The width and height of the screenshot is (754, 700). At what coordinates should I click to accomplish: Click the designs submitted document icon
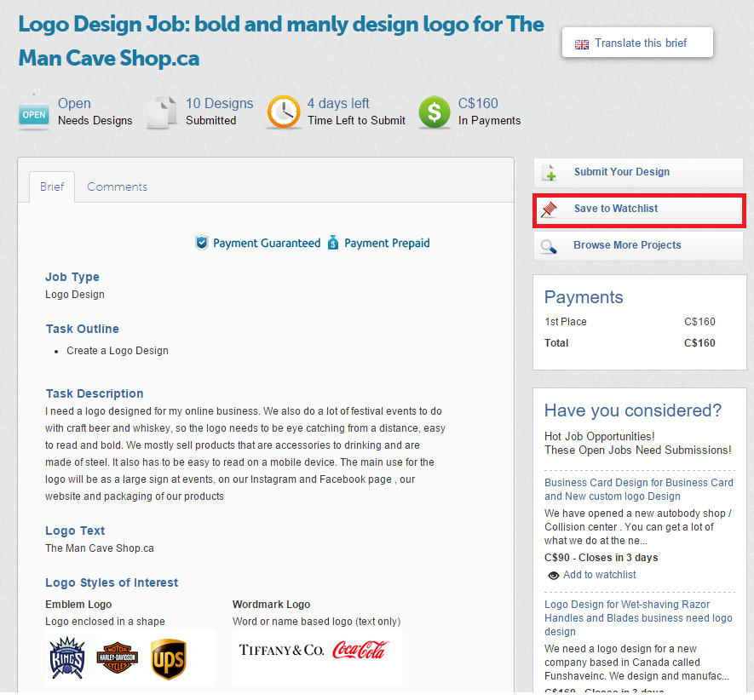click(x=162, y=112)
